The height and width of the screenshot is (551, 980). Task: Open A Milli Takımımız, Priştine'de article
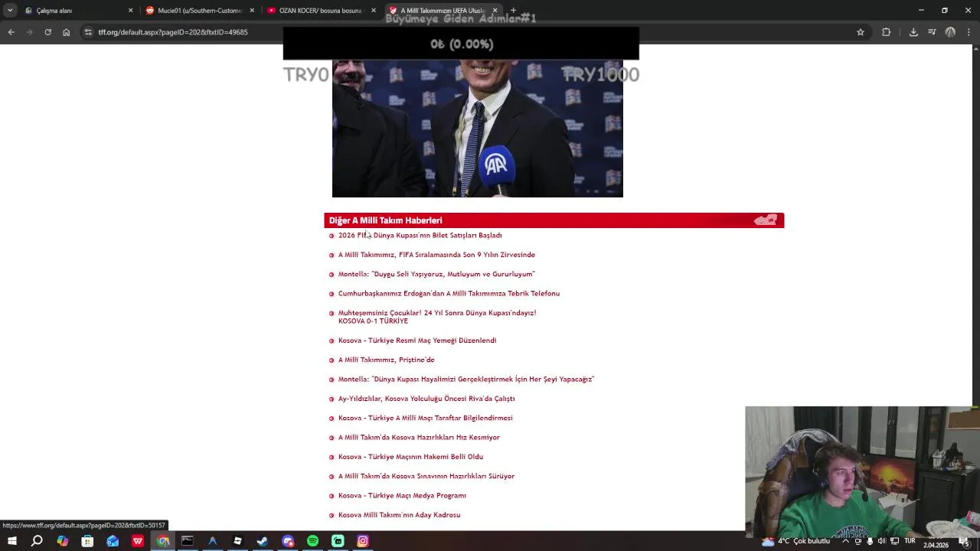pos(386,360)
